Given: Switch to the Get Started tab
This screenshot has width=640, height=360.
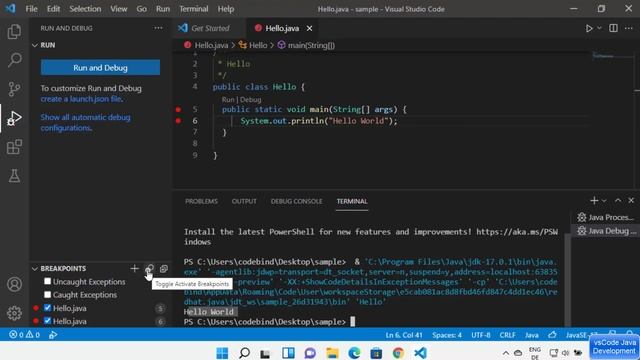Looking at the screenshot, I should click(x=209, y=28).
